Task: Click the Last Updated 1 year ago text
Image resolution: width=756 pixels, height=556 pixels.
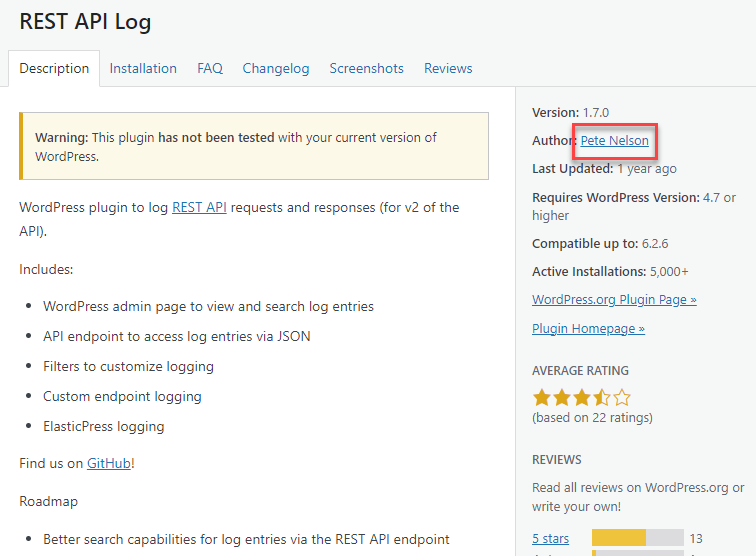Action: click(604, 169)
